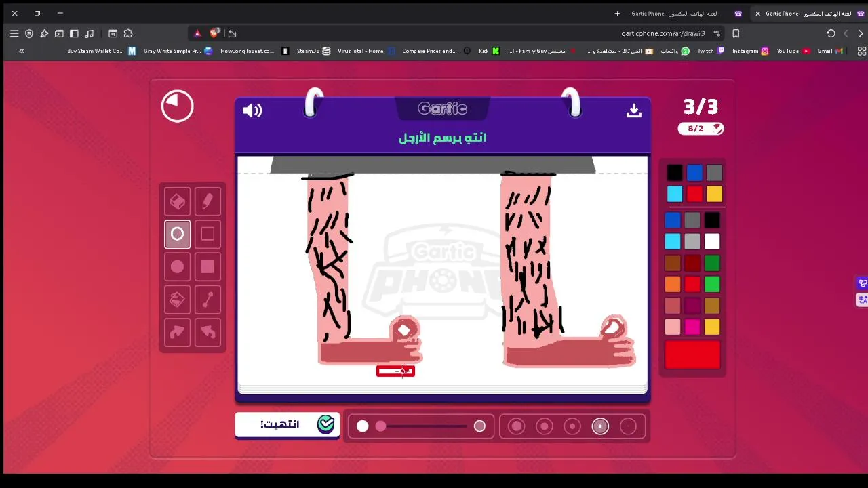Select the hollow rectangle tool
This screenshot has width=868, height=488.
pyautogui.click(x=208, y=234)
